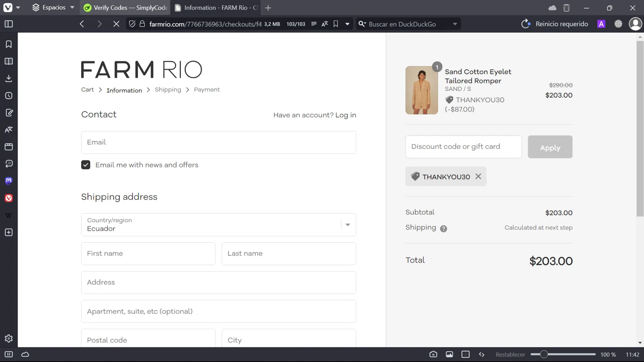644x362 pixels.
Task: Remove THANKYOU30 discount code
Action: point(478,176)
